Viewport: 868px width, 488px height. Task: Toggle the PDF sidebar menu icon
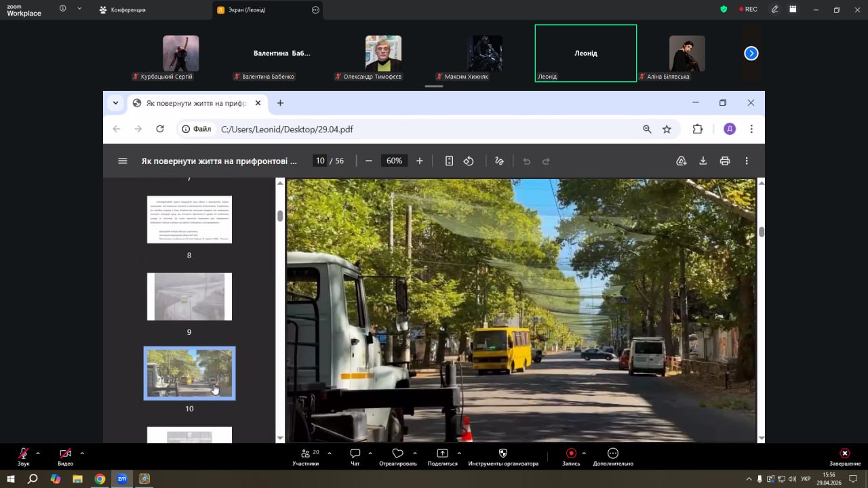[123, 161]
